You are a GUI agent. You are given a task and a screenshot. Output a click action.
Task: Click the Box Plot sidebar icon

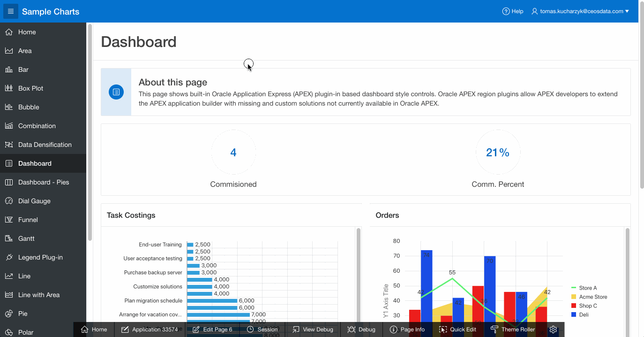pyautogui.click(x=8, y=88)
